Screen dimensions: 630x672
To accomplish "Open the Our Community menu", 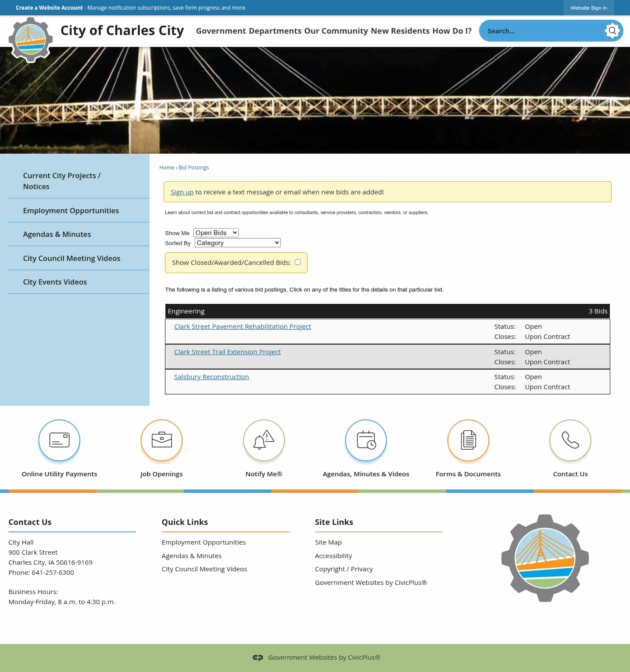I will tap(336, 31).
